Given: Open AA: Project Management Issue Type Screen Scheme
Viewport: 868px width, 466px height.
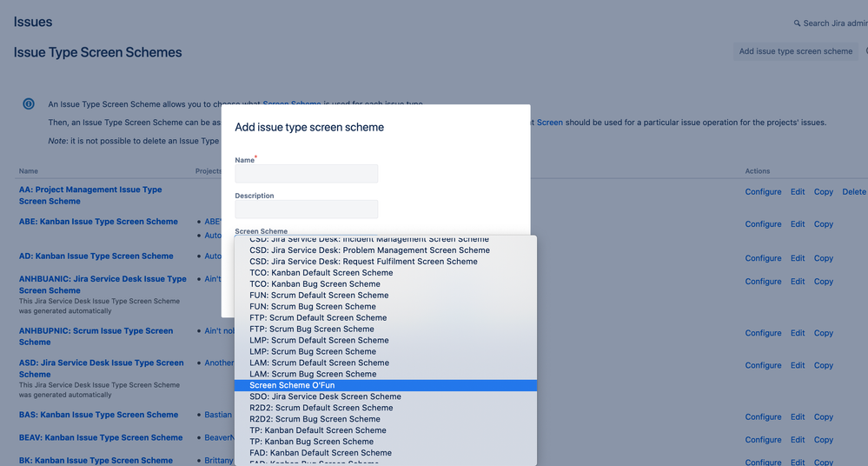Looking at the screenshot, I should (x=90, y=195).
